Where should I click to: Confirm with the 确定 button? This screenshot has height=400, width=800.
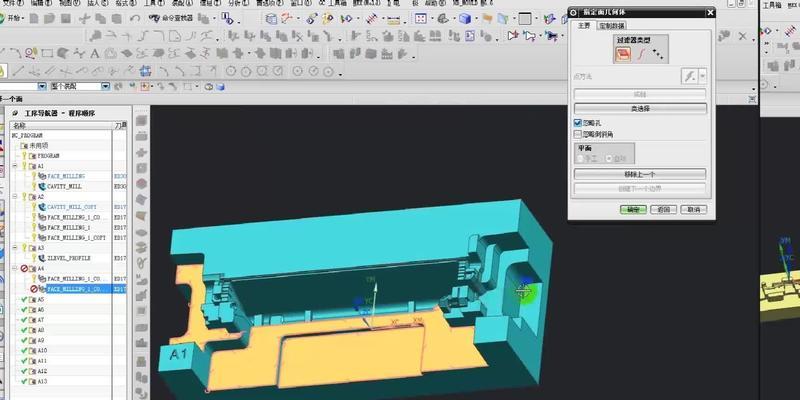[633, 210]
